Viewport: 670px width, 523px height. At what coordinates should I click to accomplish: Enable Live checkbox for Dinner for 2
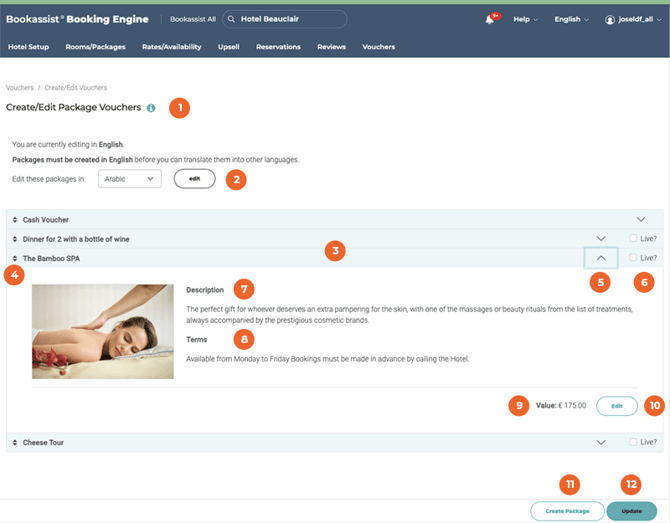633,238
